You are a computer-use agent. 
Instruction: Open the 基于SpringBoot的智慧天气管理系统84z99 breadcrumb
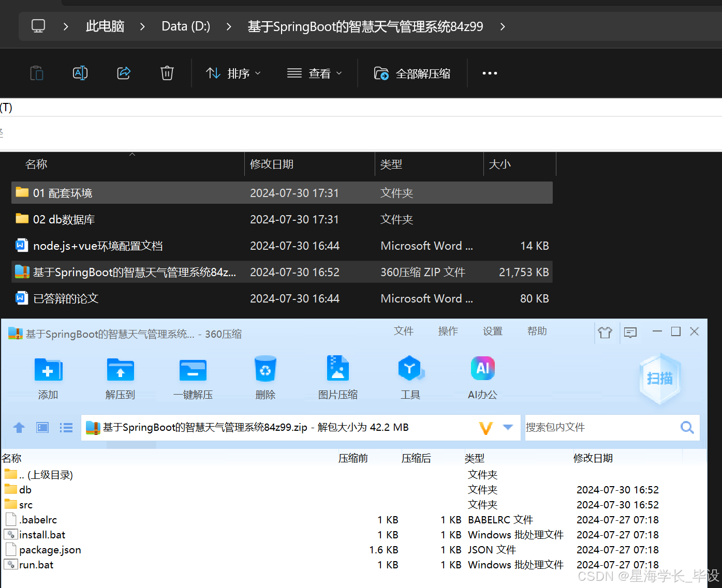pyautogui.click(x=365, y=26)
